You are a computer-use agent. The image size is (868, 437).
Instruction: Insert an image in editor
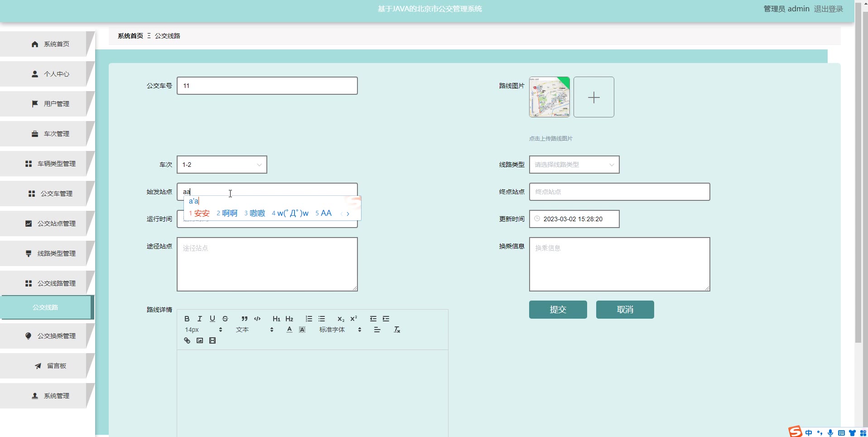click(x=200, y=340)
